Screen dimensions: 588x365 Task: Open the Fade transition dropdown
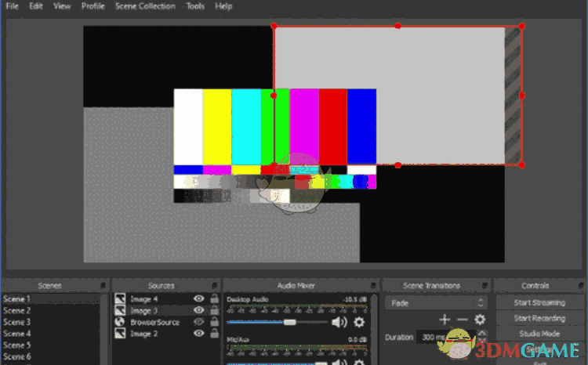point(436,303)
